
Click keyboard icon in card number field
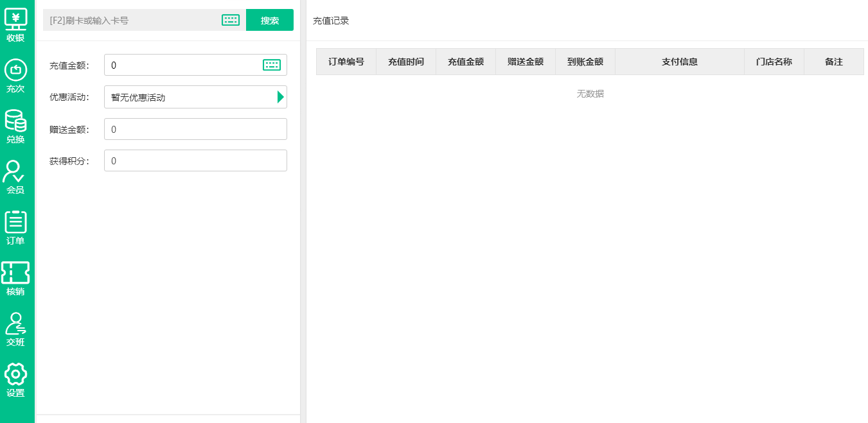(230, 20)
